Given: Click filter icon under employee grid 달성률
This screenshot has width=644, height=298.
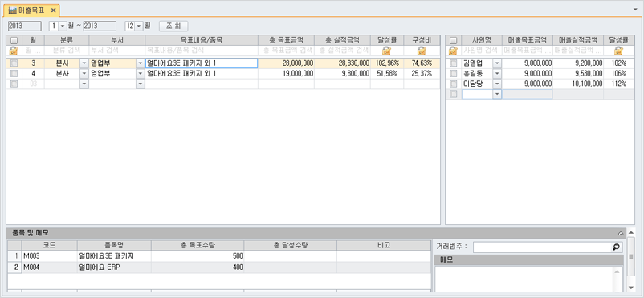Looking at the screenshot, I should coord(619,51).
